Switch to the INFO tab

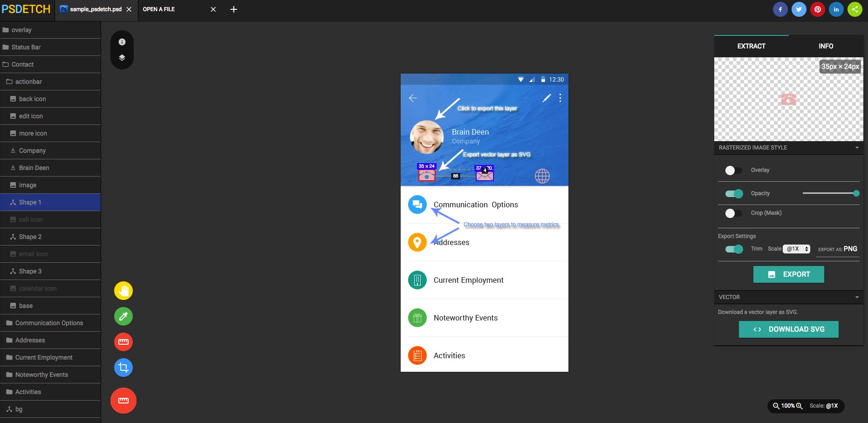pos(826,46)
